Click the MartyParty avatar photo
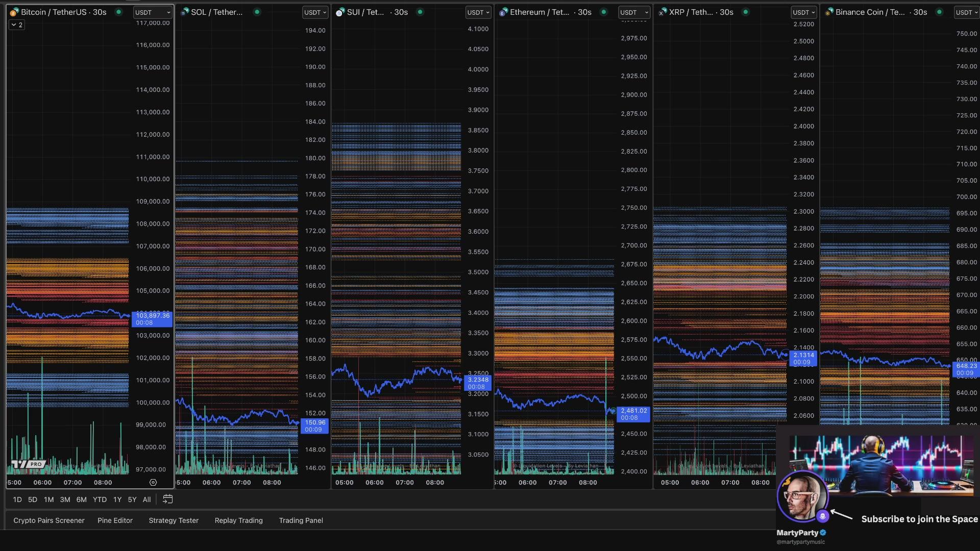This screenshot has height=551, width=980. click(802, 495)
